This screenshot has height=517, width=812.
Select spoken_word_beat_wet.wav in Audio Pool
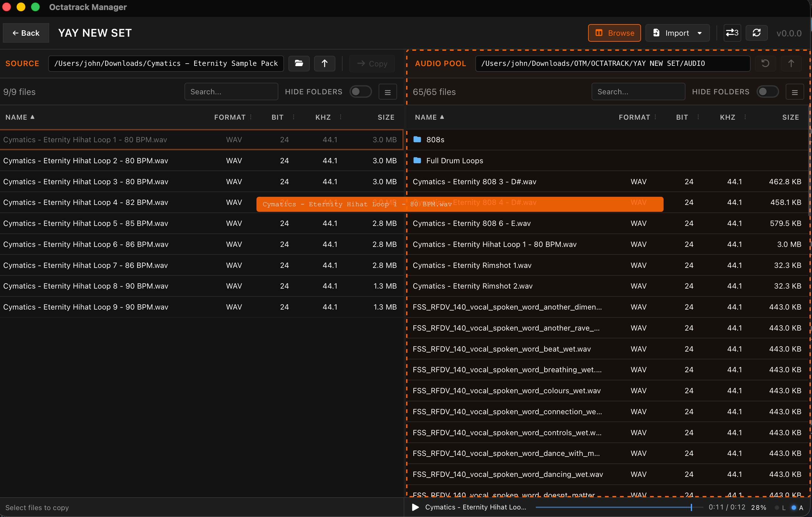pyautogui.click(x=607, y=349)
